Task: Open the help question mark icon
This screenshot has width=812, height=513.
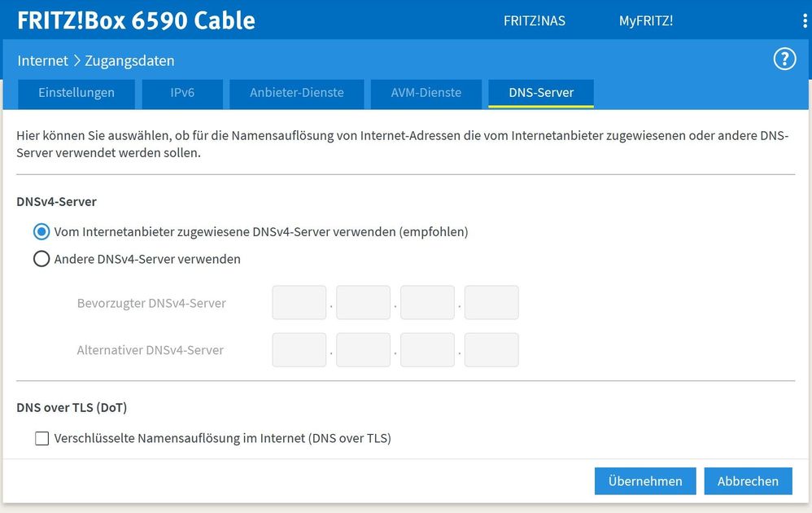Action: 784,59
